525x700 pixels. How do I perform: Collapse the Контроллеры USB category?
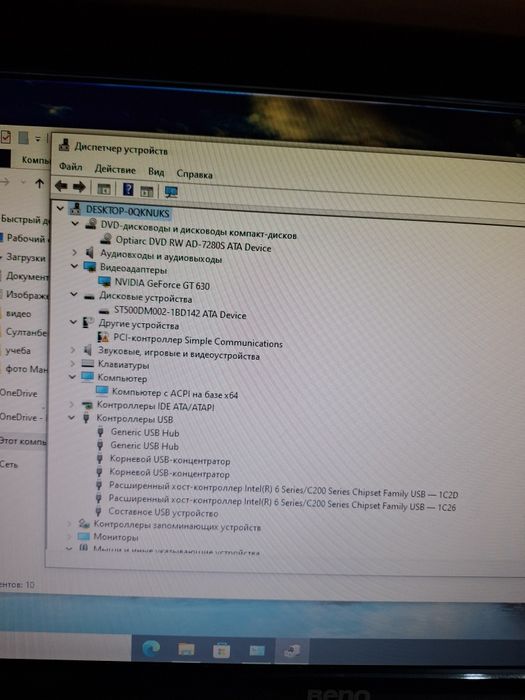pyautogui.click(x=71, y=418)
